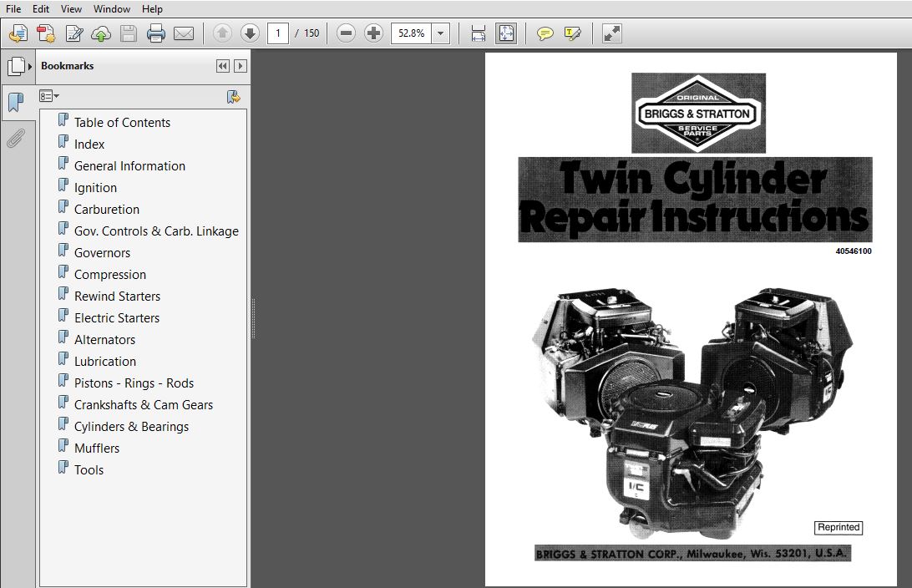
Task: Open the zoom level dropdown arrow
Action: pos(440,33)
